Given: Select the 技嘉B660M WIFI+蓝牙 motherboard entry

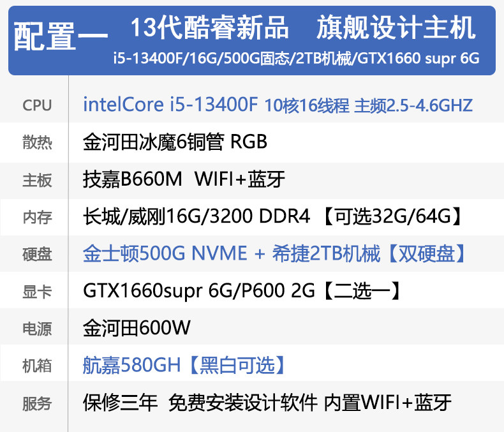Looking at the screenshot, I should pos(184,179).
